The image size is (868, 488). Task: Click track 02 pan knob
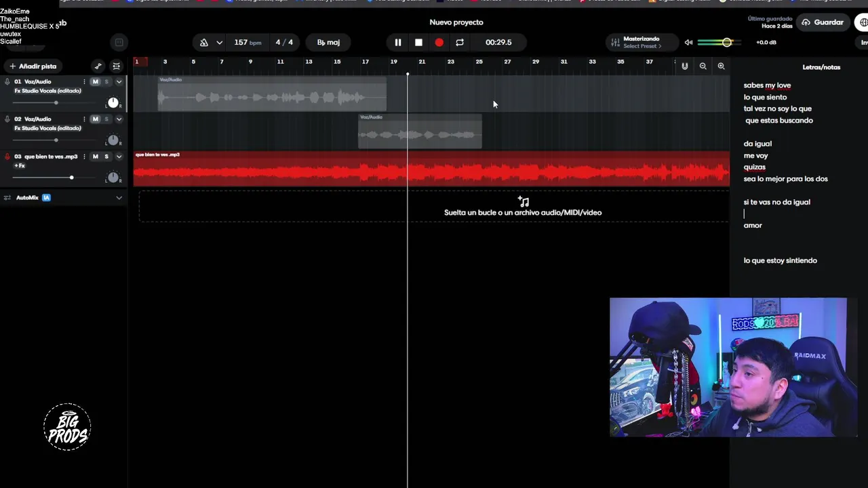pyautogui.click(x=113, y=140)
